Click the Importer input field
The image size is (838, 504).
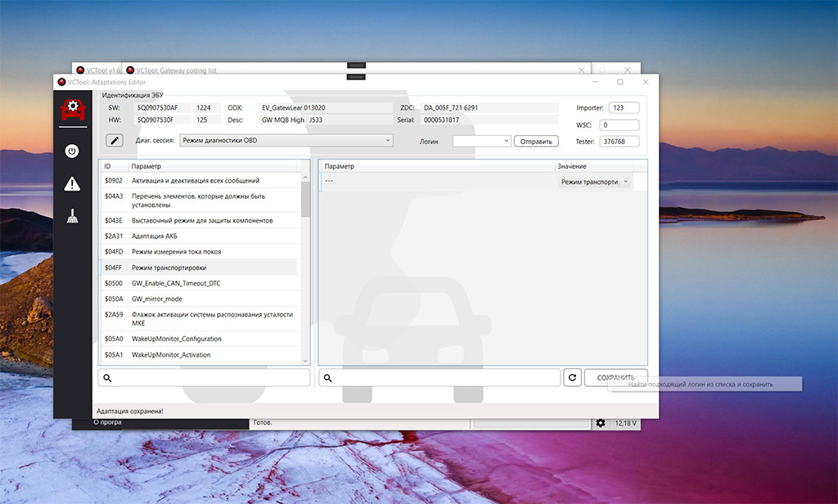point(624,108)
